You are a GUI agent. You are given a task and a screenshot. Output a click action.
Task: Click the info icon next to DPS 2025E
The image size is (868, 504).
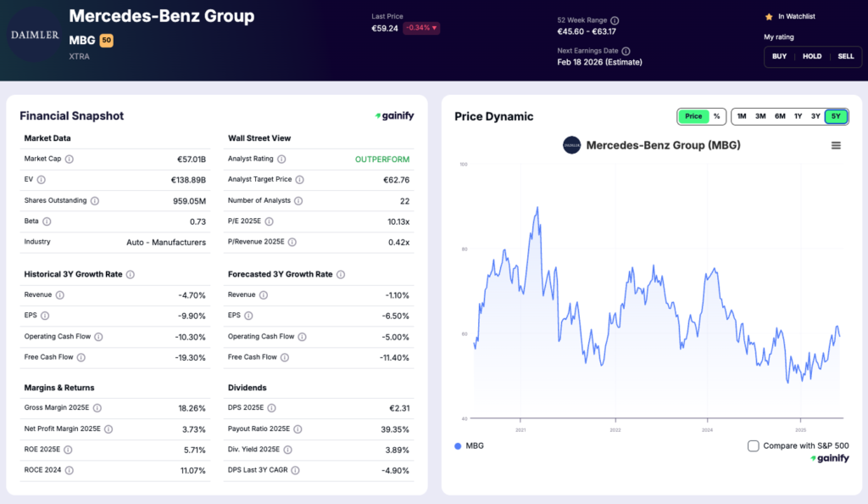pos(270,407)
